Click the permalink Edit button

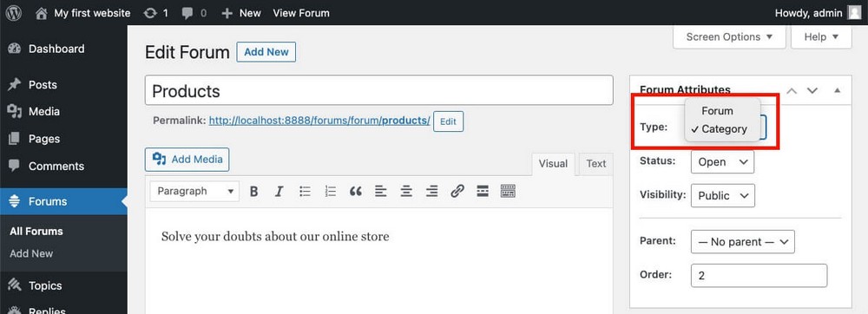448,121
